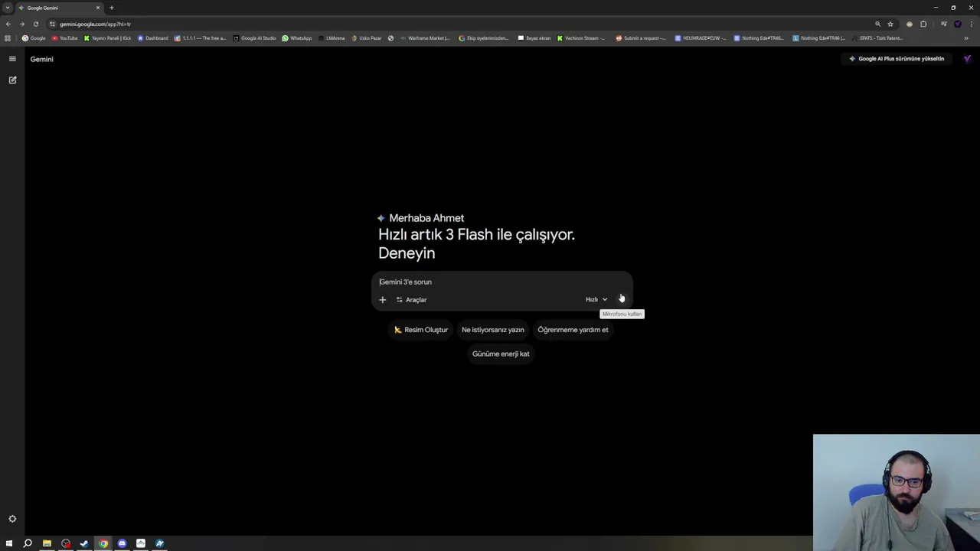Open the Beyaz ekran bookmark
Screen dimensions: 980x551
click(534, 38)
